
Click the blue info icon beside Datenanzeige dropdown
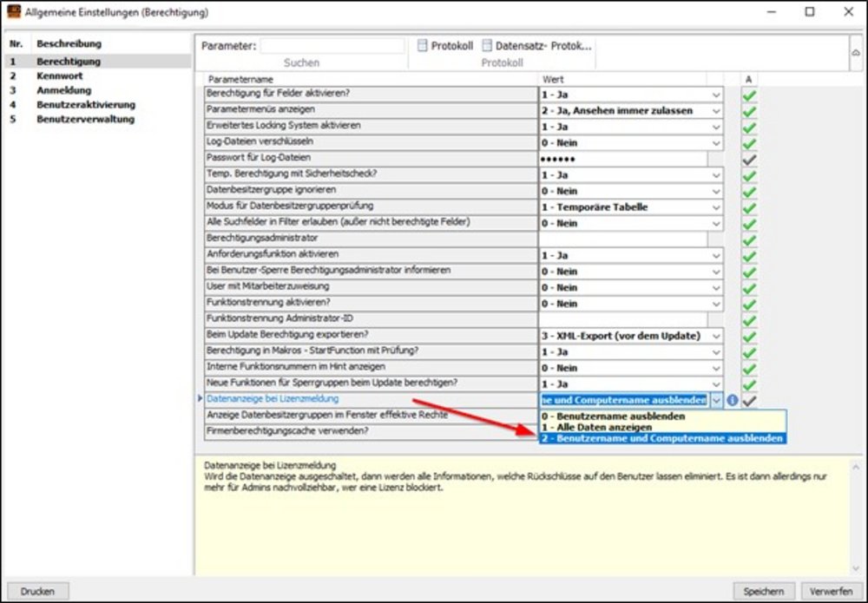coord(732,400)
